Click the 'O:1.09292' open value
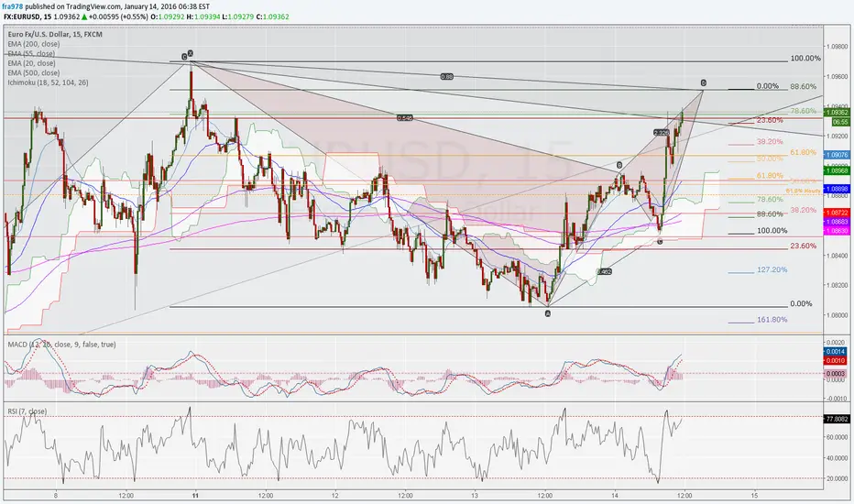 167,16
